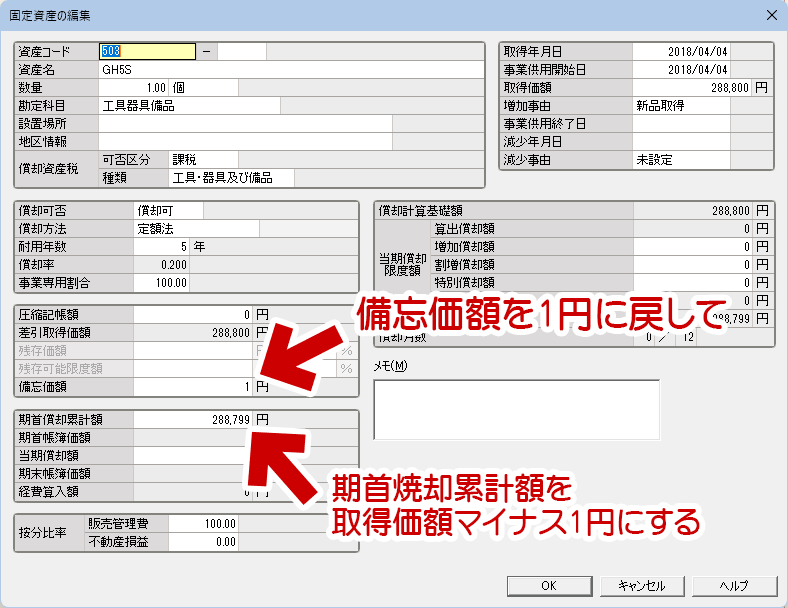The width and height of the screenshot is (788, 608).
Task: Click the 販売管理費 ratio field showing 100.00
Action: (203, 524)
